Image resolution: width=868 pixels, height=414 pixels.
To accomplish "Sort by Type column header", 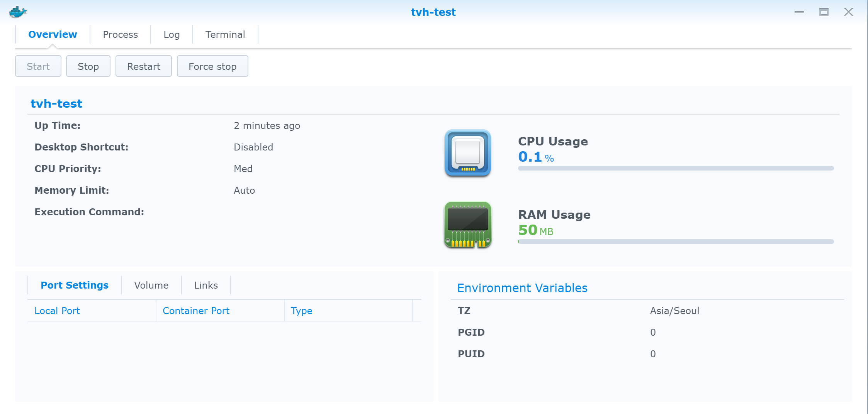I will pyautogui.click(x=348, y=311).
